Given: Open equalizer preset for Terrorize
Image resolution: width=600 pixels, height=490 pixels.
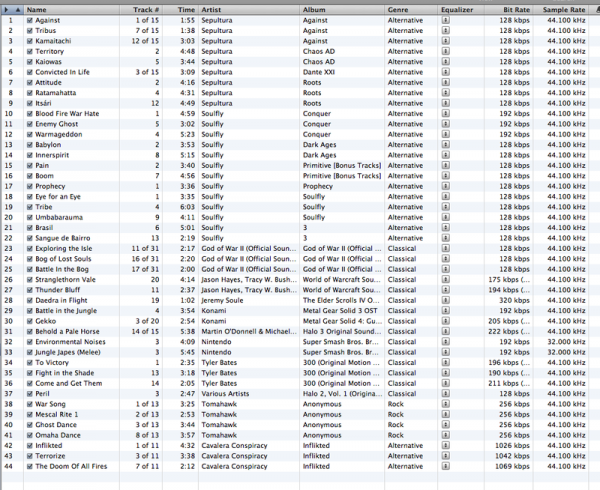Looking at the screenshot, I should point(445,454).
